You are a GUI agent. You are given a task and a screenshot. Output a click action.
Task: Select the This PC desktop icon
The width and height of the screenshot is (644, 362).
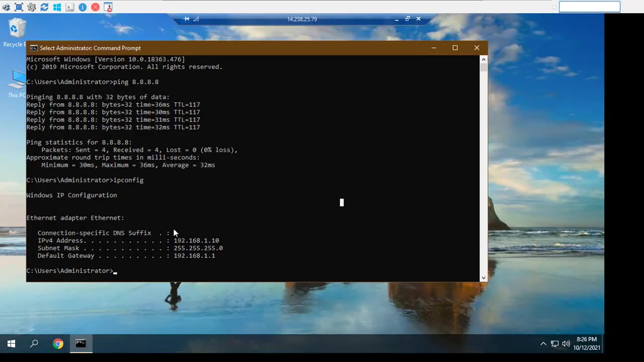(17, 84)
